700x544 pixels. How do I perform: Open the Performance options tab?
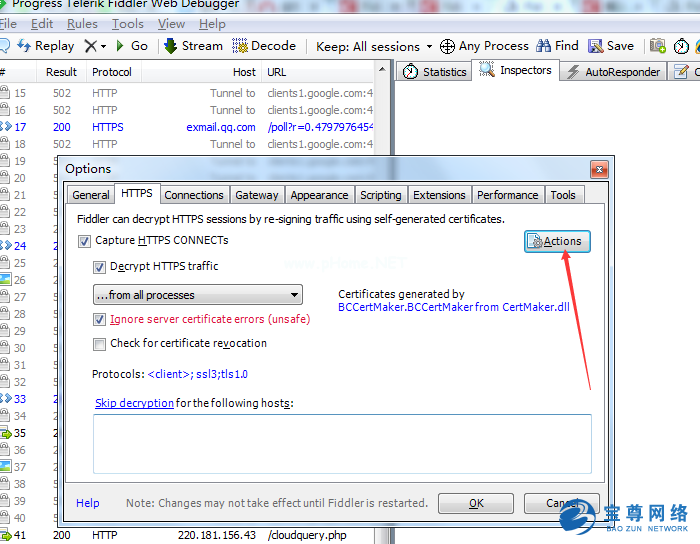pos(508,195)
